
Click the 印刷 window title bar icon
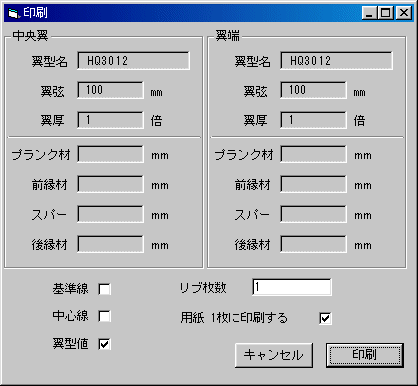13,13
